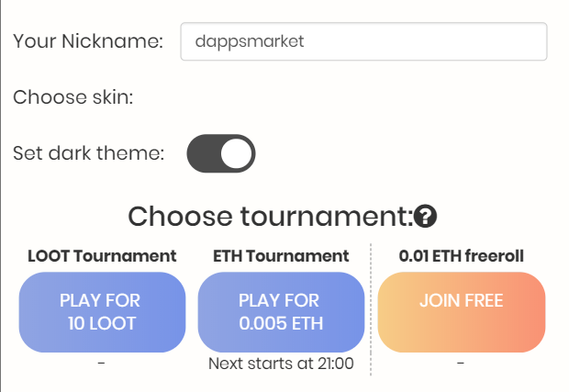Click the Choose skin label
569x392 pixels.
(73, 97)
